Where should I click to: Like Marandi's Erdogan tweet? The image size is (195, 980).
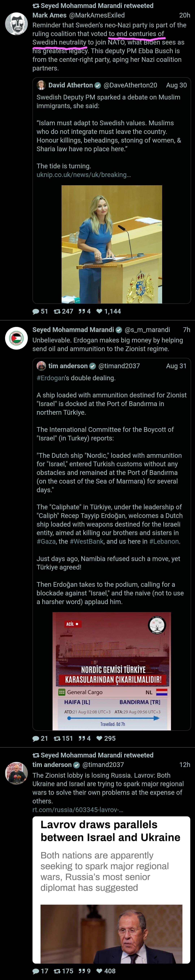point(99,738)
